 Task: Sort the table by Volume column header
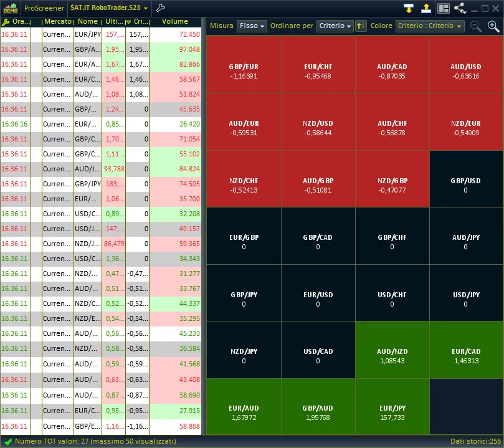(174, 21)
